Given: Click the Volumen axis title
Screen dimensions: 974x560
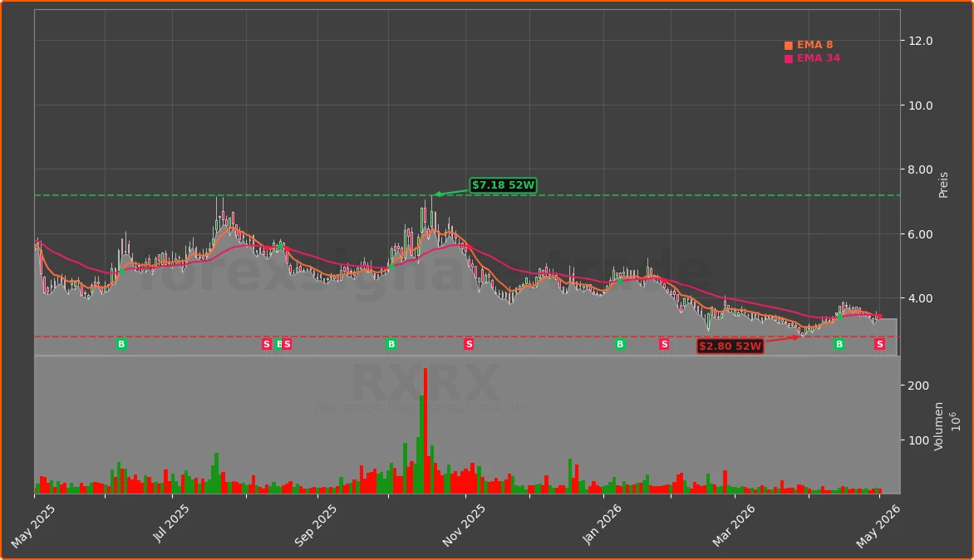Looking at the screenshot, I should 938,426.
